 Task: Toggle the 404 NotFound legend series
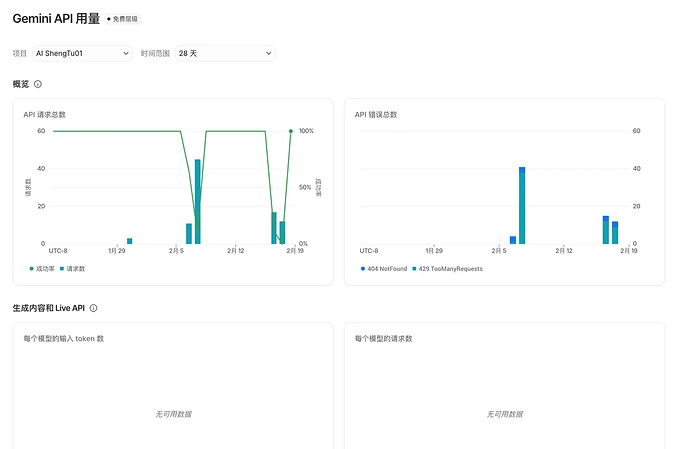384,269
